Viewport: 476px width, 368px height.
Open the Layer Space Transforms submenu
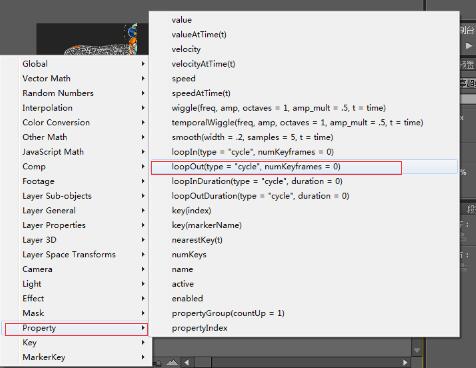76,254
